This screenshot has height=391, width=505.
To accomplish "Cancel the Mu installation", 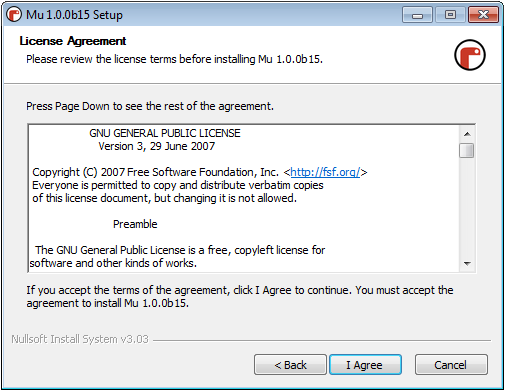I will pos(451,365).
